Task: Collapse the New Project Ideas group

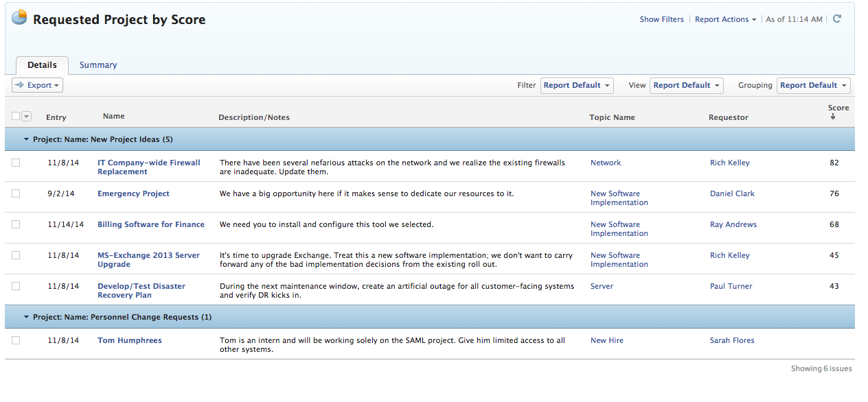Action: click(x=27, y=139)
